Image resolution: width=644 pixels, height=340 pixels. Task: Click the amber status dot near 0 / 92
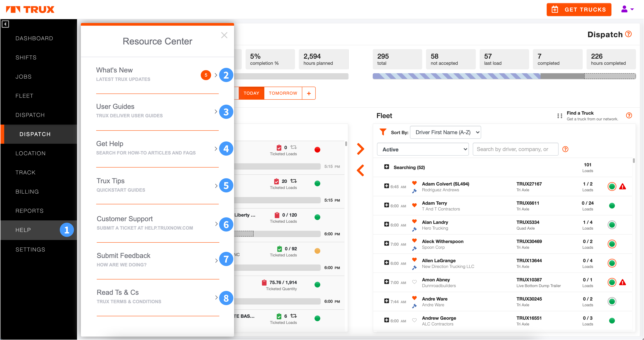[x=317, y=251]
